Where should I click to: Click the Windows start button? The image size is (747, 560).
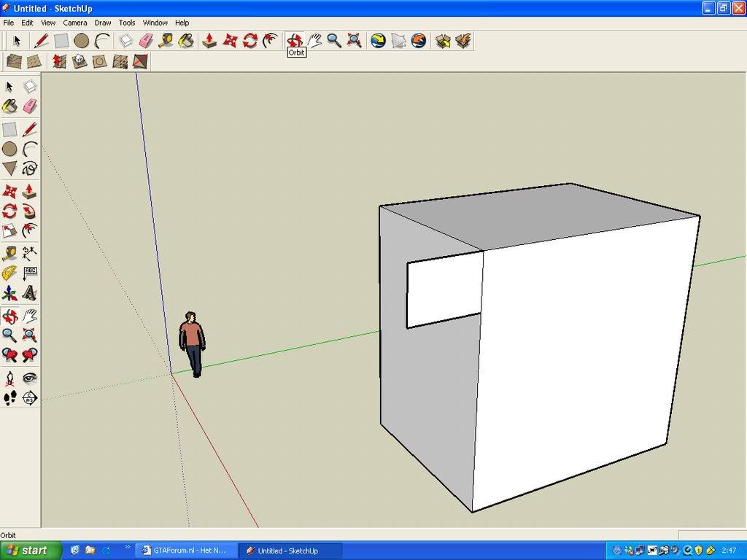[x=31, y=551]
